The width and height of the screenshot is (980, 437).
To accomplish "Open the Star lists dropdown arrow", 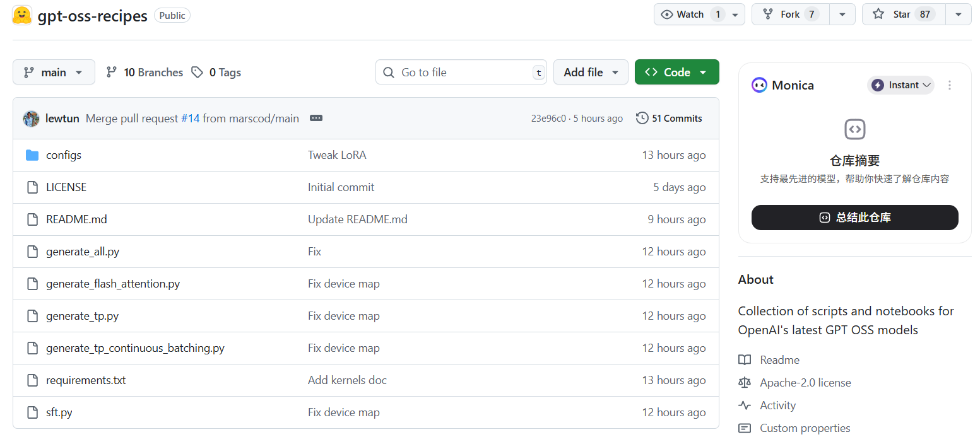I will pos(958,15).
